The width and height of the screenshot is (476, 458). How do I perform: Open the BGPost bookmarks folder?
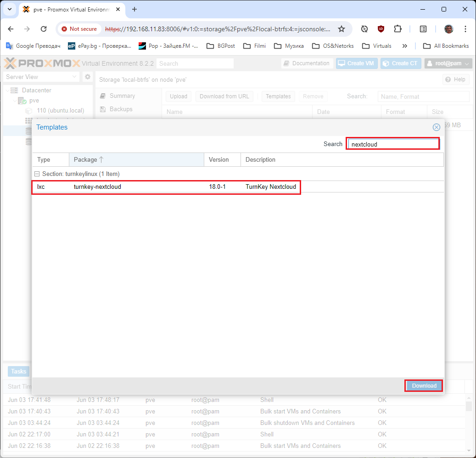click(x=221, y=46)
